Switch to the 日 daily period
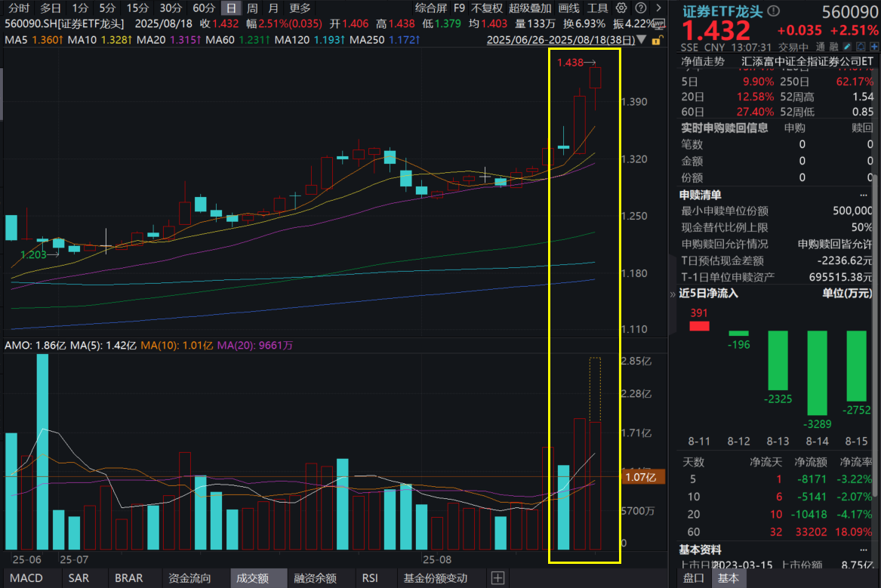The width and height of the screenshot is (881, 588). (x=231, y=8)
